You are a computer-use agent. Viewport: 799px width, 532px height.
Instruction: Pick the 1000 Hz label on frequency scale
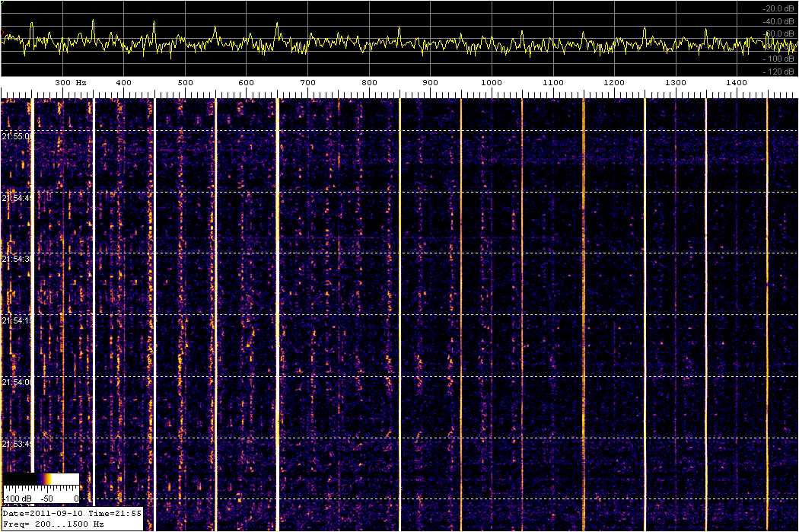(491, 82)
